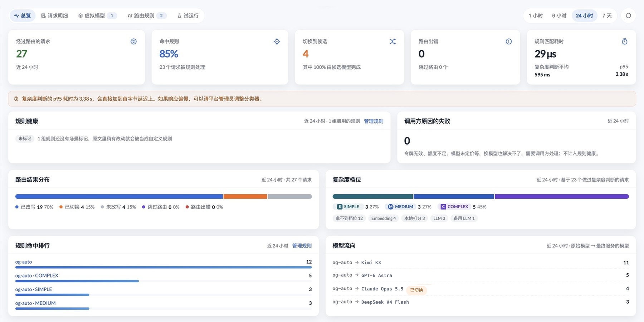This screenshot has width=644, height=322.
Task: Click the alert icon on 路由出错 card
Action: 508,42
